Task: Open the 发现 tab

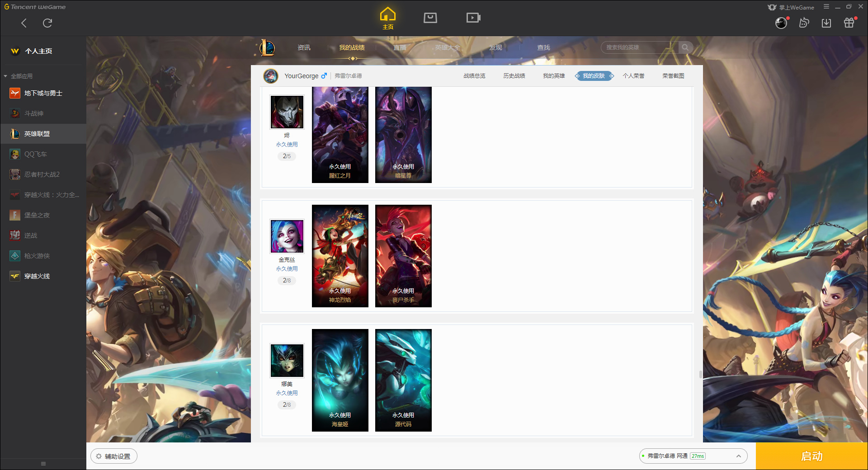Action: coord(495,47)
